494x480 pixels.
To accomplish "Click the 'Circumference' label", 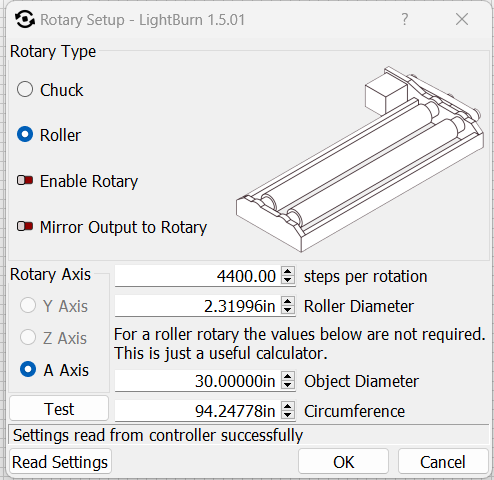I will click(354, 411).
